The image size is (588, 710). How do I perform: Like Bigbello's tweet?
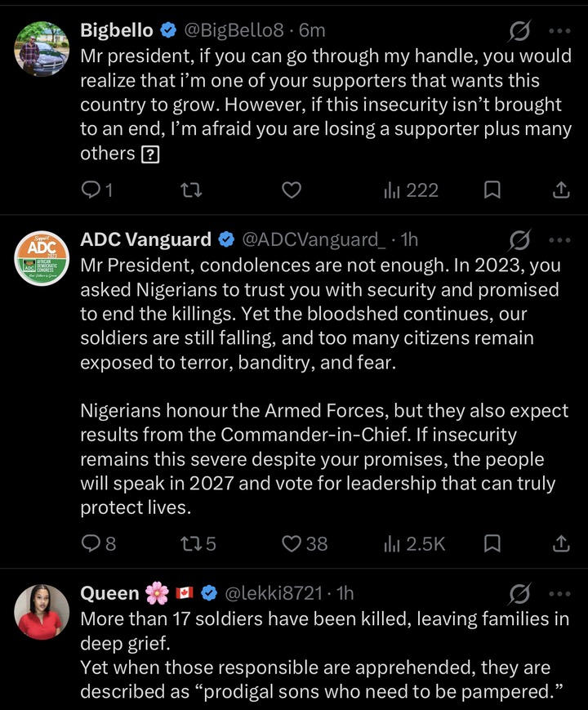(x=292, y=190)
